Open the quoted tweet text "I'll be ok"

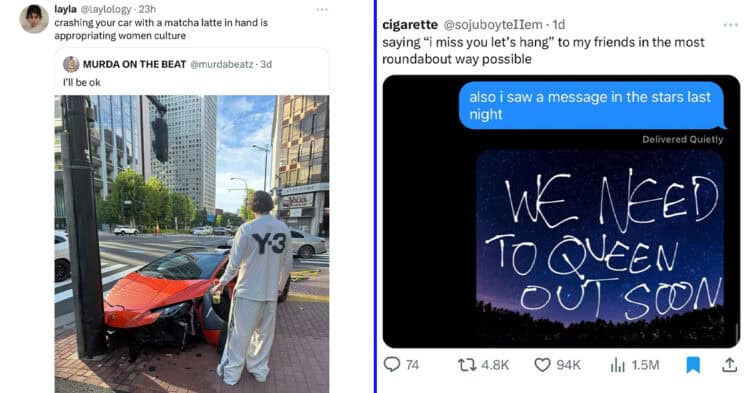pos(82,82)
